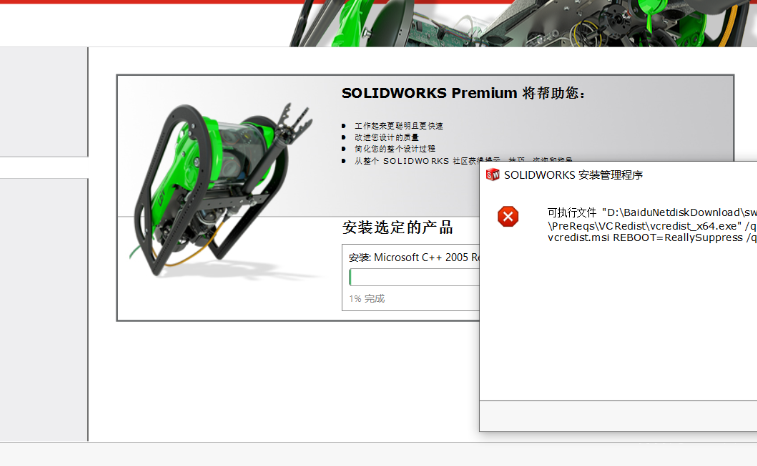The height and width of the screenshot is (466, 757).
Task: Click the installation progress bar
Action: (x=414, y=277)
